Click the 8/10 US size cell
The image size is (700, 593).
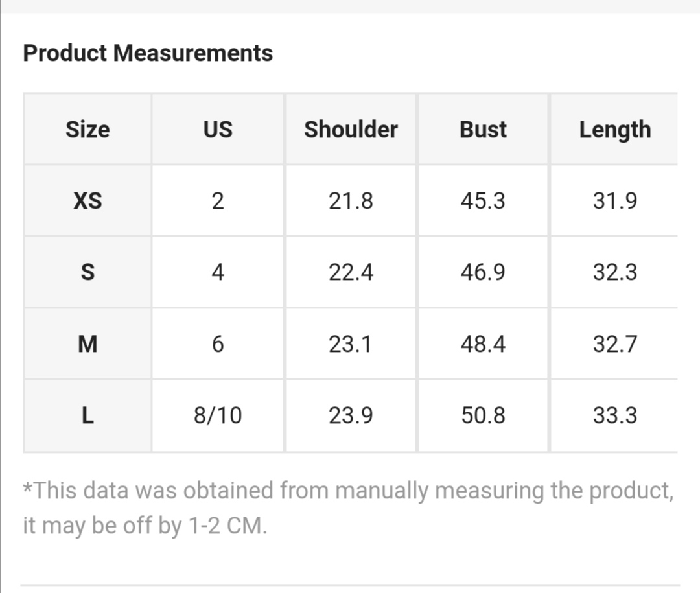218,415
